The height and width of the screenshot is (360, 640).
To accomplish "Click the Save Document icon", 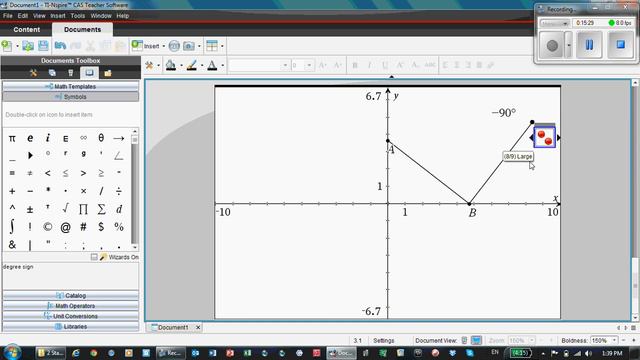I will (43, 46).
